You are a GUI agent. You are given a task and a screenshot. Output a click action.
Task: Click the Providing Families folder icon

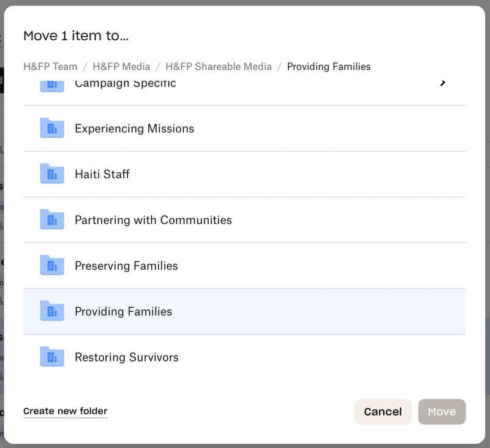pos(52,311)
